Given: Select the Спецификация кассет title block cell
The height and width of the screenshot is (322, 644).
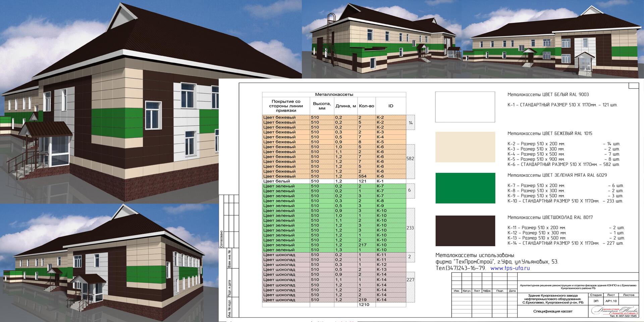Looking at the screenshot, I should tap(553, 311).
